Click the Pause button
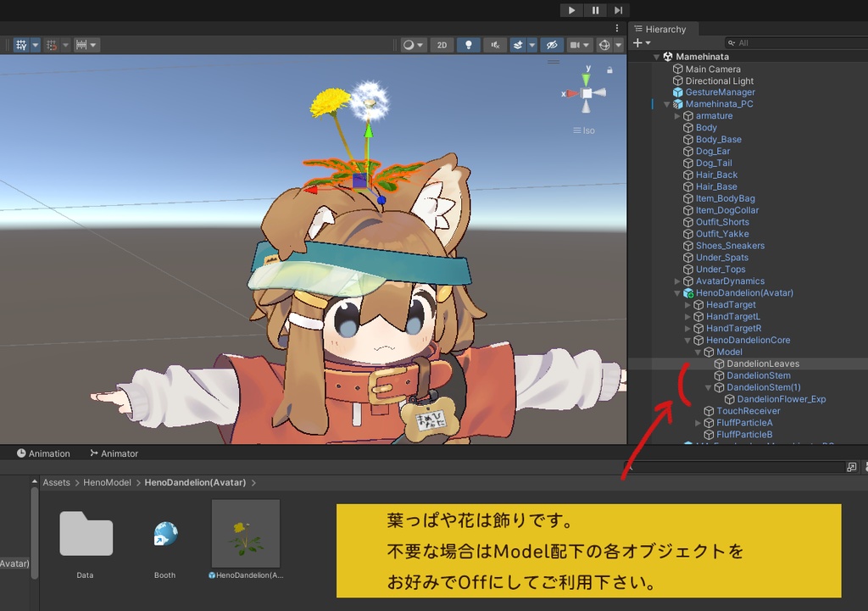The image size is (868, 611). (595, 10)
